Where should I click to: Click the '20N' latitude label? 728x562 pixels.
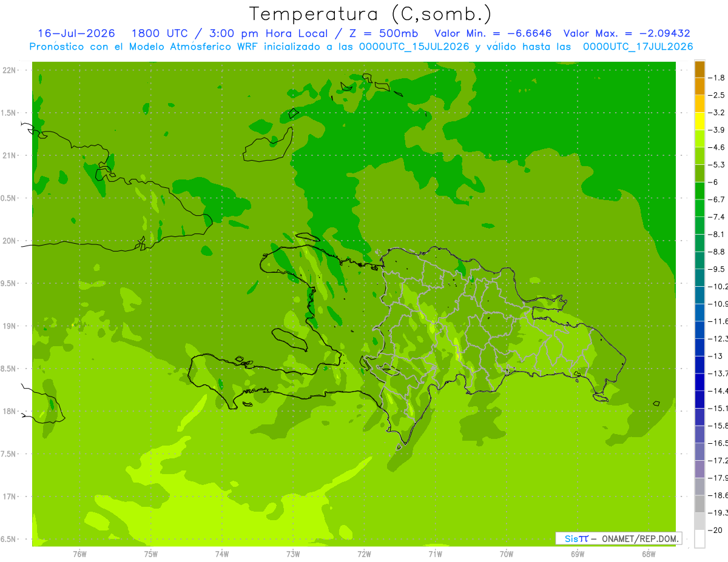pyautogui.click(x=10, y=241)
